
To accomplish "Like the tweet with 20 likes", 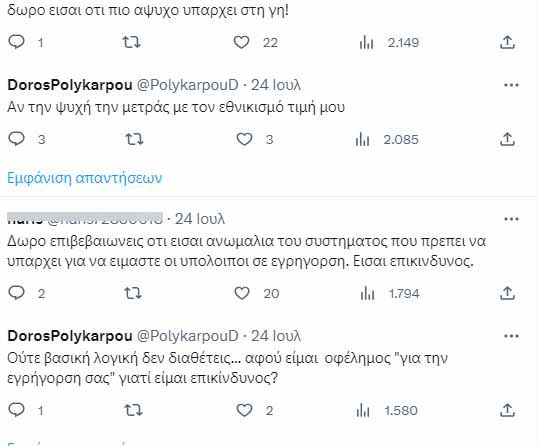I will 242,293.
